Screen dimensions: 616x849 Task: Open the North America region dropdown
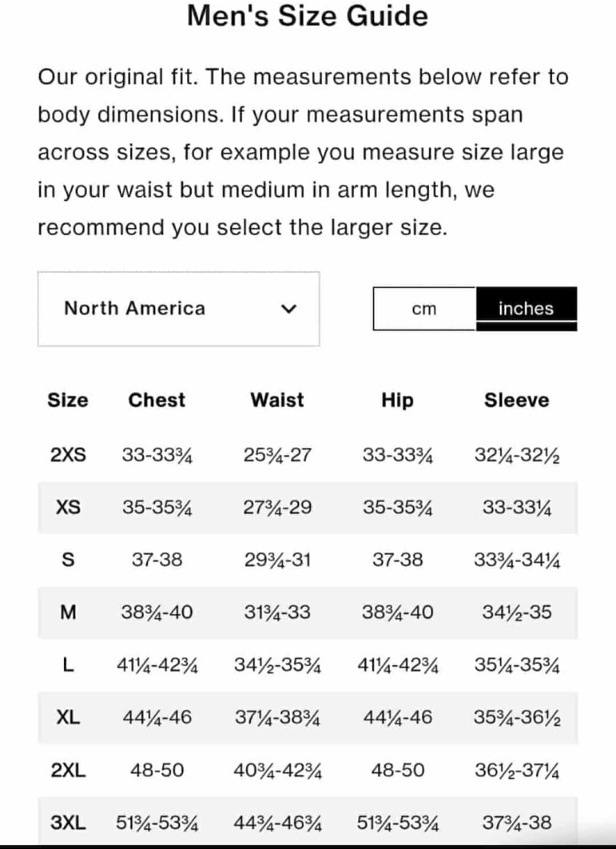point(178,308)
